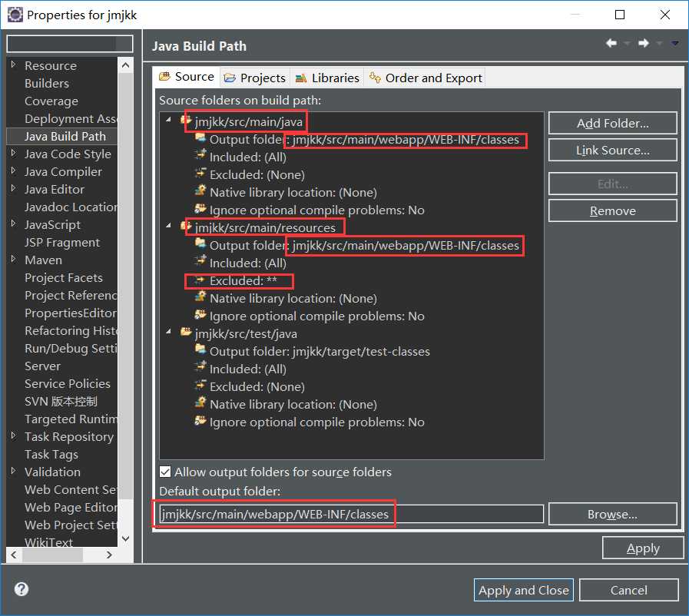Expand the JavaScript category
Screen dimensions: 689x616
click(x=14, y=224)
